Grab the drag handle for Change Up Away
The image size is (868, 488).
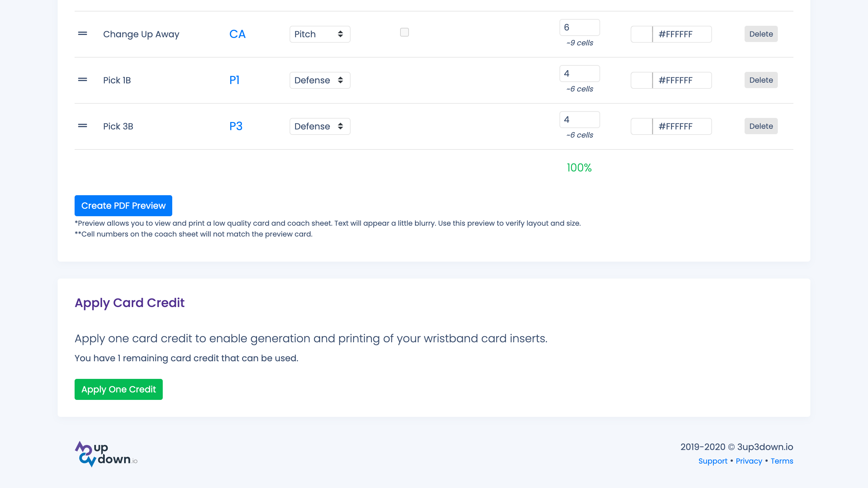click(x=82, y=34)
